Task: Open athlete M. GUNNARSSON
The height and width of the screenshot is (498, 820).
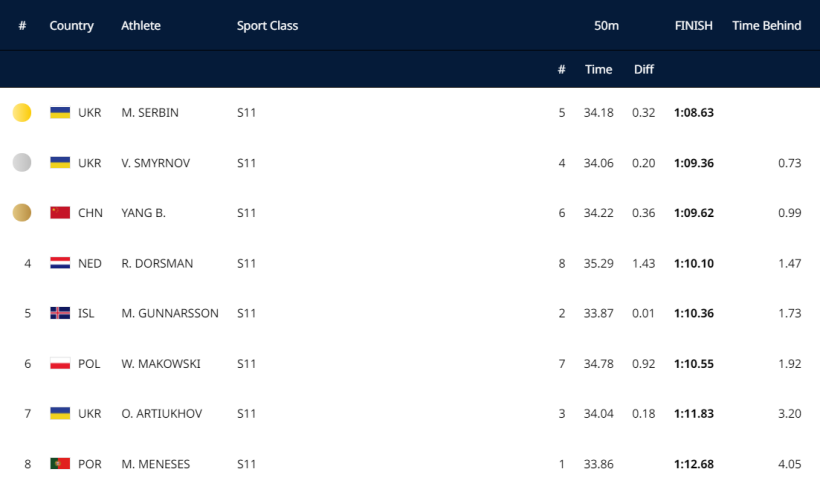Action: tap(169, 313)
